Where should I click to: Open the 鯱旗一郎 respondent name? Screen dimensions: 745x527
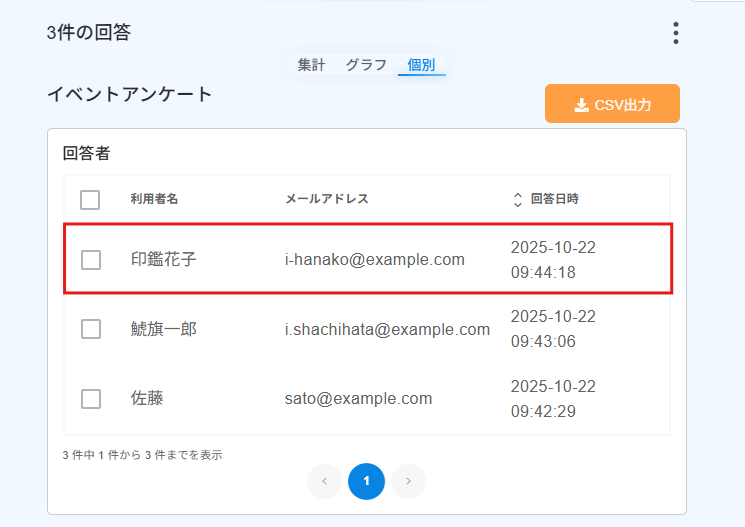click(163, 329)
